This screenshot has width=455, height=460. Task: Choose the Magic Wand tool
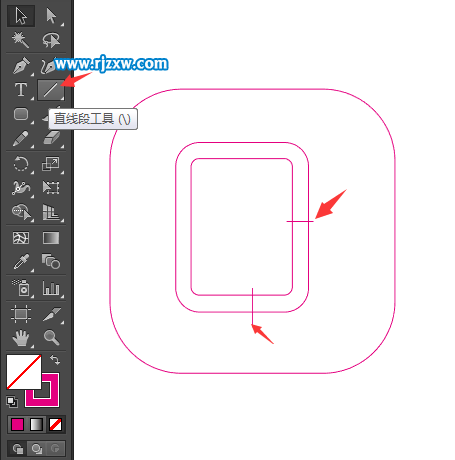point(21,40)
